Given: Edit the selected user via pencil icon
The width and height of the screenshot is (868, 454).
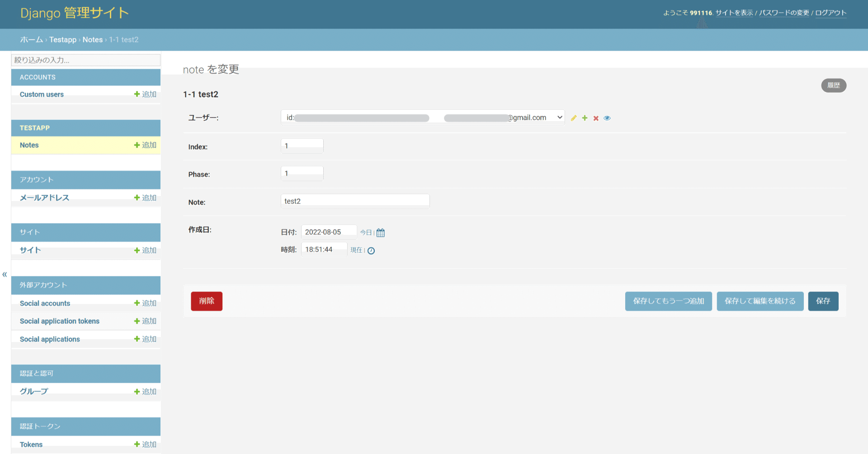Looking at the screenshot, I should (573, 118).
